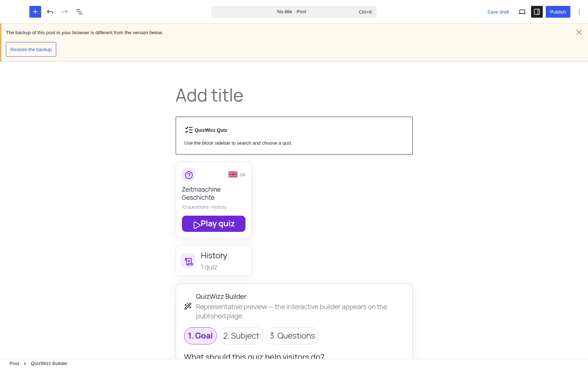Select the QuizWizz Quiz checklist icon

189,130
